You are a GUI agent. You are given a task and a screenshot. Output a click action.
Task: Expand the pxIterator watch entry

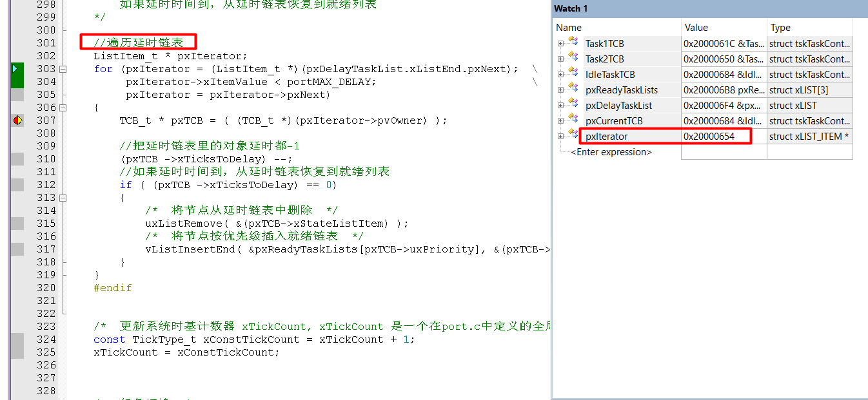point(561,137)
